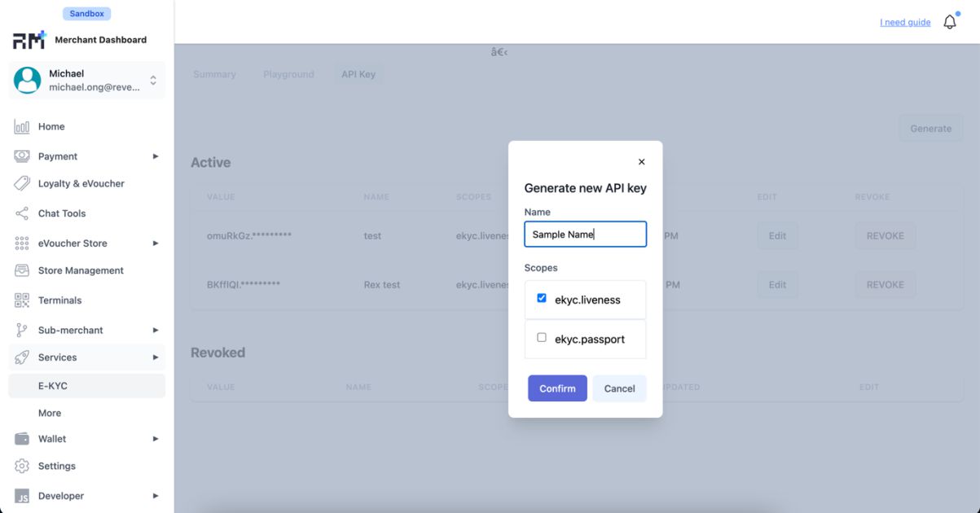This screenshot has width=980, height=513.
Task: Uncheck the ekyc.liveness scope checkbox
Action: 542,299
